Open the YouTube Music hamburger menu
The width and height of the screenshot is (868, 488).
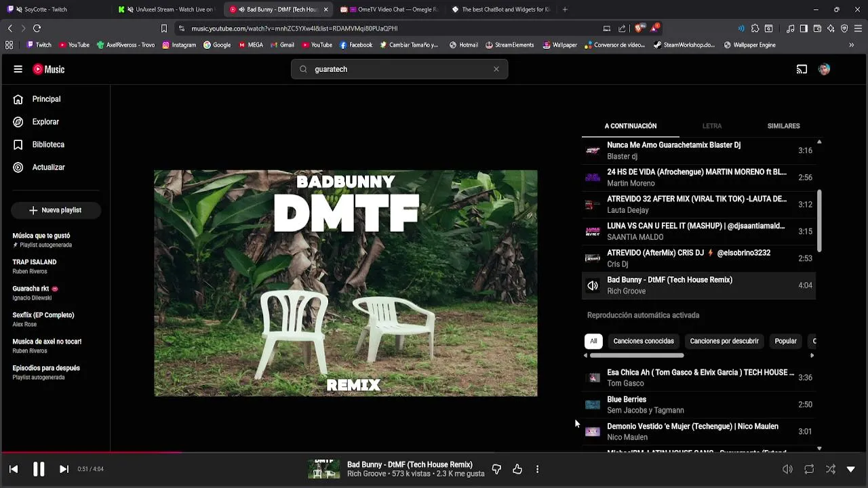point(18,69)
